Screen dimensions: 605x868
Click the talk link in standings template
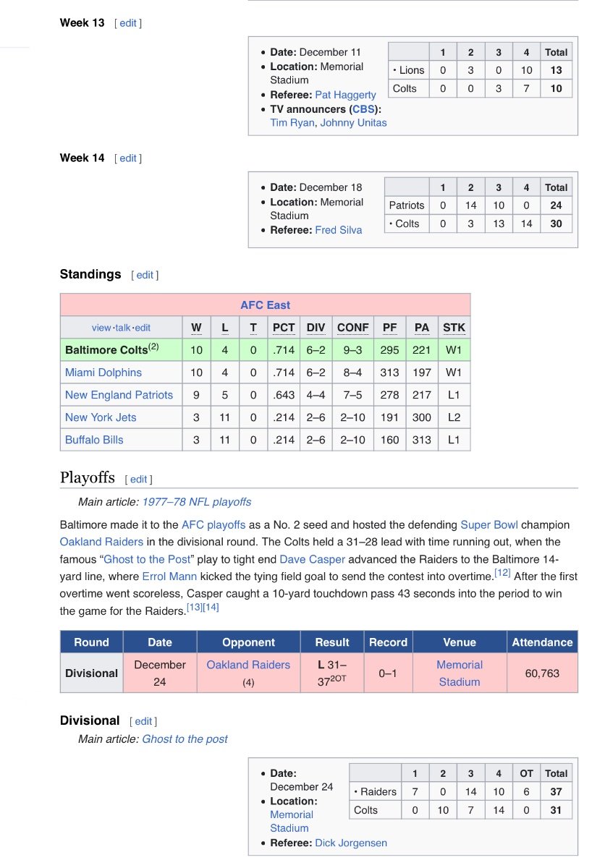pos(123,328)
